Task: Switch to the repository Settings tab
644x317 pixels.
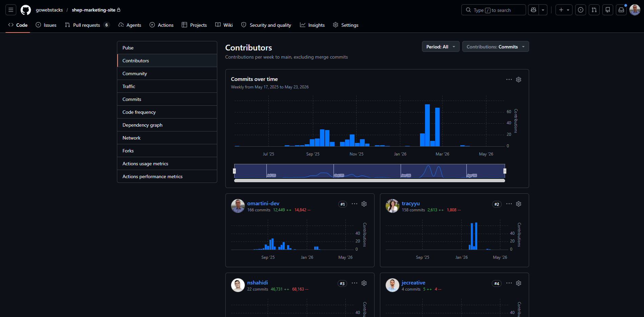Action: [346, 25]
